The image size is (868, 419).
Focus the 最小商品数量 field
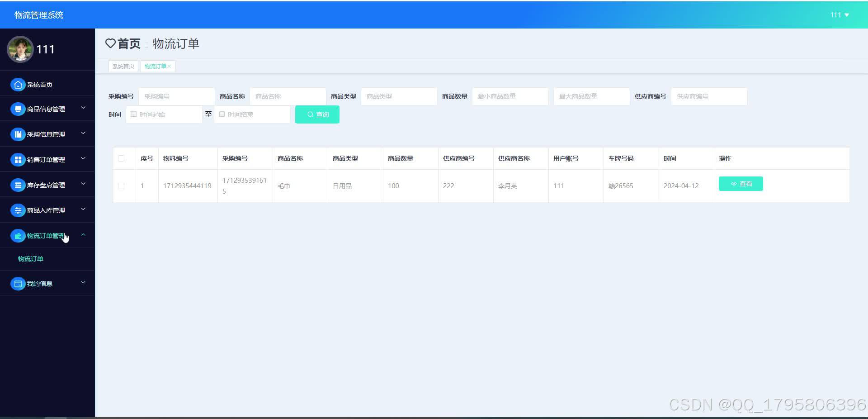point(510,96)
